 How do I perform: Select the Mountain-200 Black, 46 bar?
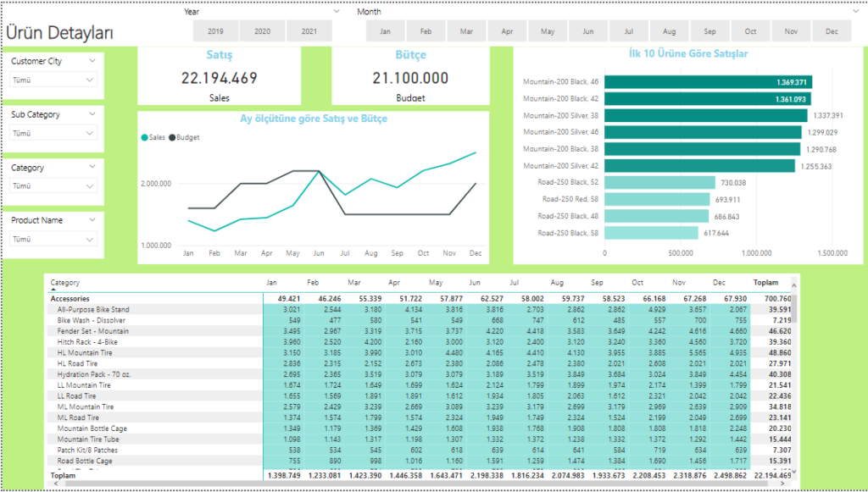[x=707, y=82]
